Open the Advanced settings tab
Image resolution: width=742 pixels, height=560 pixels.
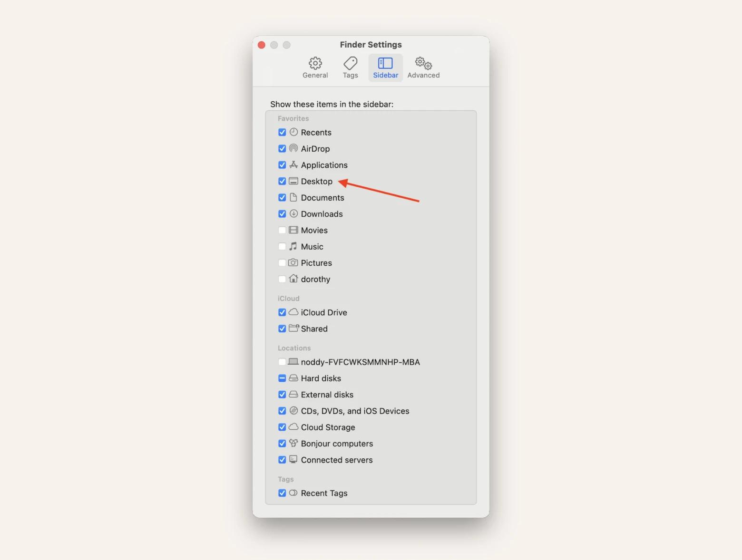[x=423, y=68]
